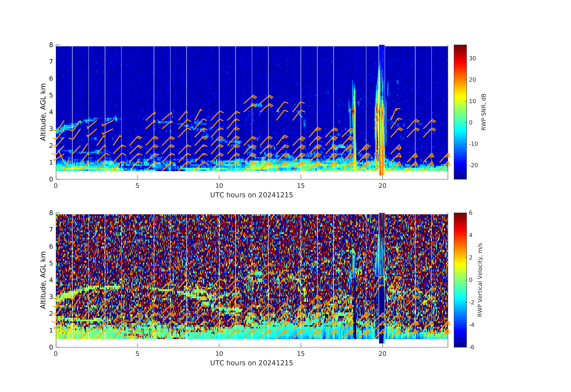Click the 30 tick on SNR colorbar

tap(472, 59)
